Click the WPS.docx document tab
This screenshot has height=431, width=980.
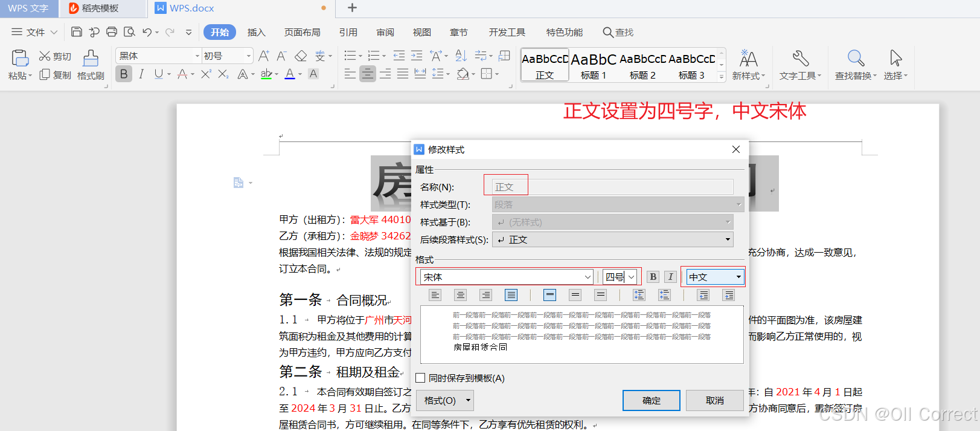(x=241, y=8)
